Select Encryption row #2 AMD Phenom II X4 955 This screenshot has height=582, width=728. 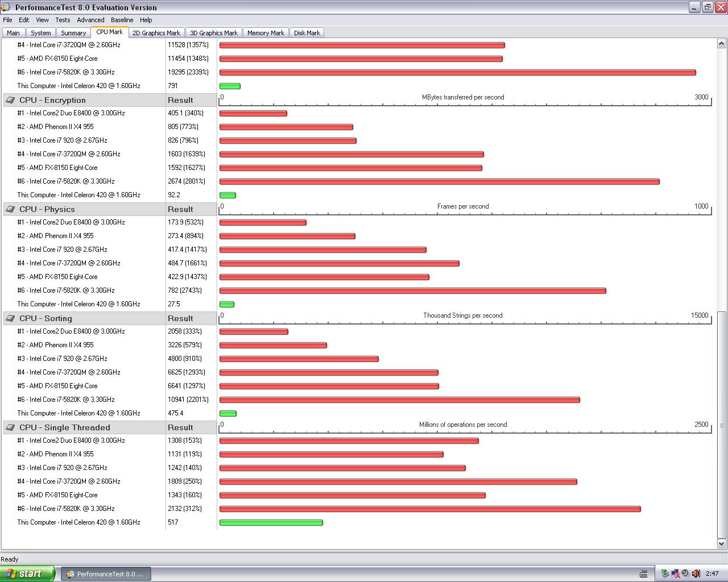click(55, 127)
